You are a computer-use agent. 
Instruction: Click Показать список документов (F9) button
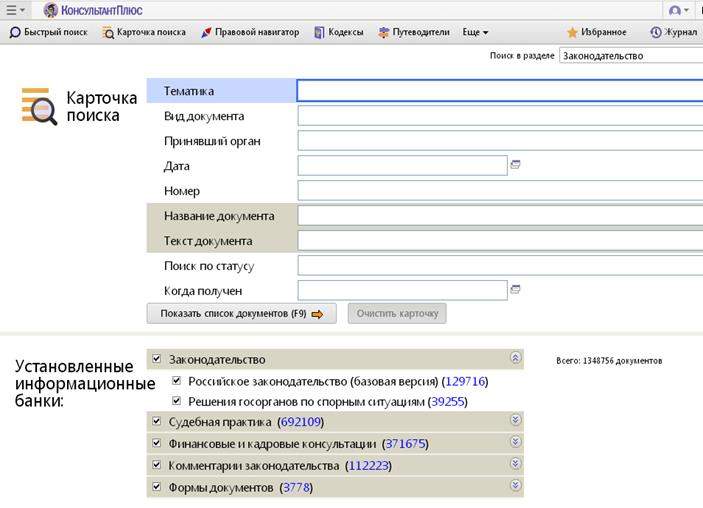point(241,314)
